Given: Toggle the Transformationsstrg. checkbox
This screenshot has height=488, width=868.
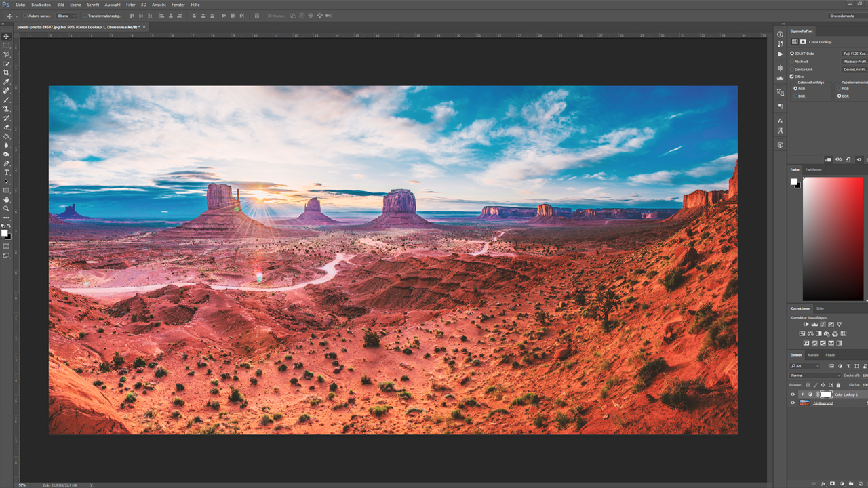Looking at the screenshot, I should point(85,15).
